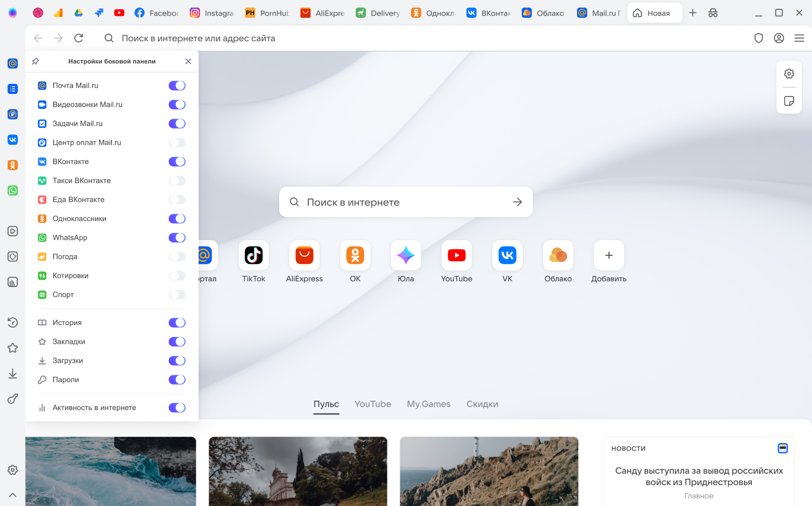Open Mail.ru mail icon in left sidebar
The image size is (812, 506).
pyautogui.click(x=13, y=63)
